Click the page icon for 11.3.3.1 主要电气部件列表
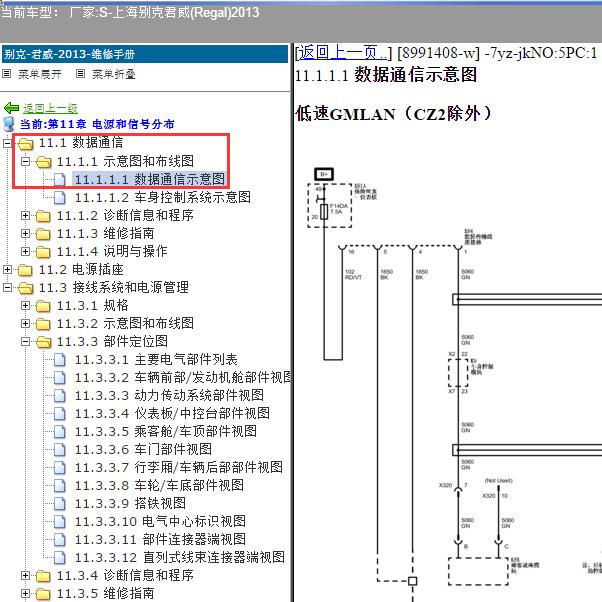The height and width of the screenshot is (602, 602). (60, 360)
